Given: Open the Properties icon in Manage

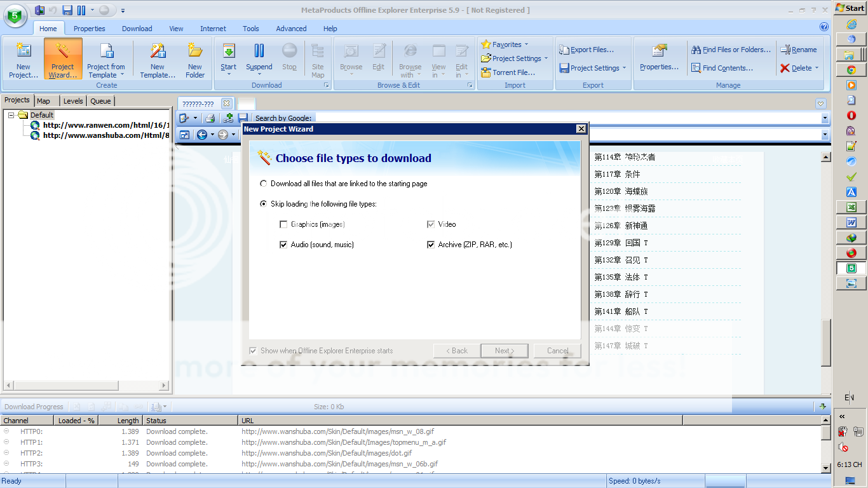Looking at the screenshot, I should [x=659, y=51].
